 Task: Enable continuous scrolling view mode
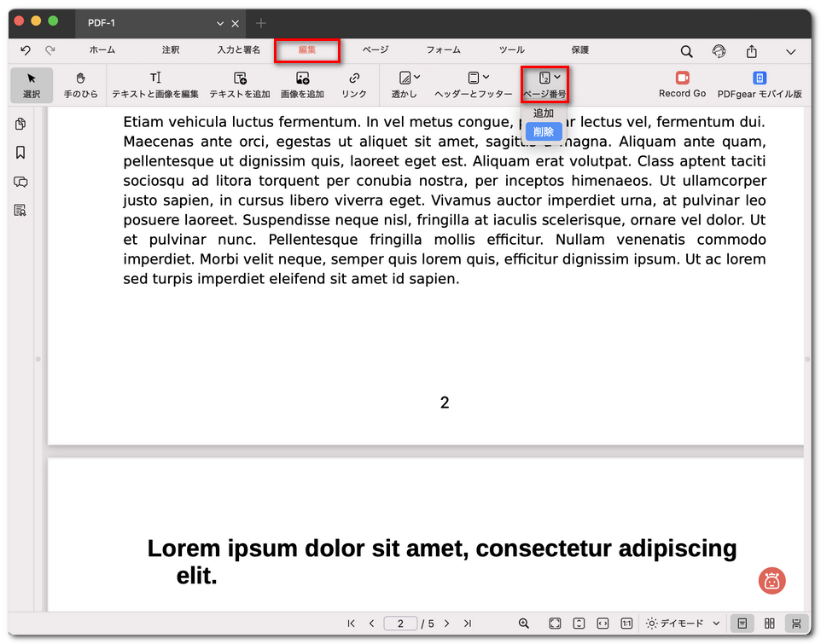pos(796,624)
